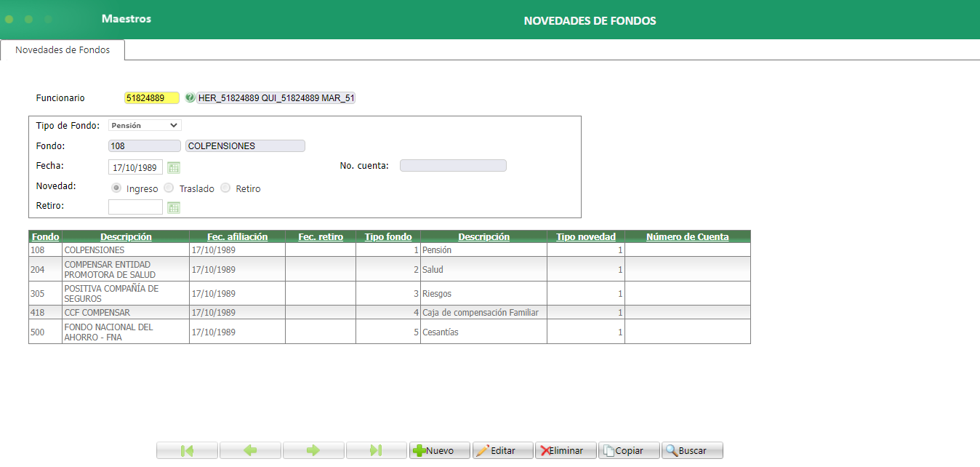Viewport: 980px width, 467px height.
Task: Click the Buscar magnifier to search records
Action: click(690, 450)
